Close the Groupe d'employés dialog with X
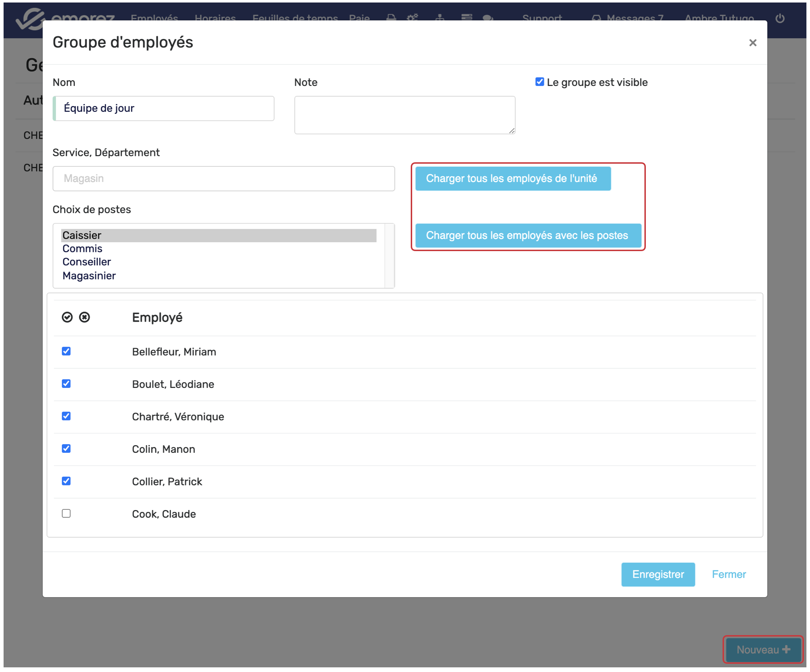810x672 pixels. pyautogui.click(x=753, y=43)
